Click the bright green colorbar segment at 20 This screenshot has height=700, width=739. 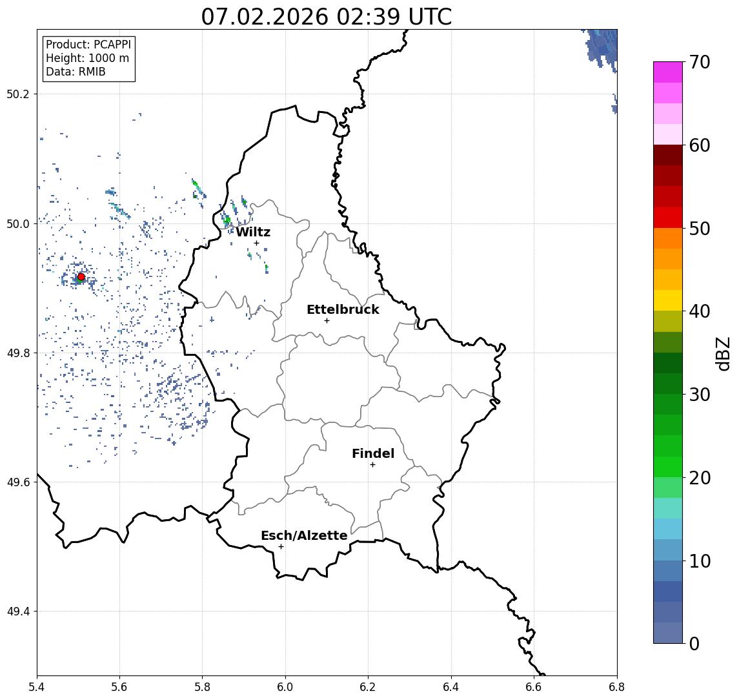tap(668, 467)
